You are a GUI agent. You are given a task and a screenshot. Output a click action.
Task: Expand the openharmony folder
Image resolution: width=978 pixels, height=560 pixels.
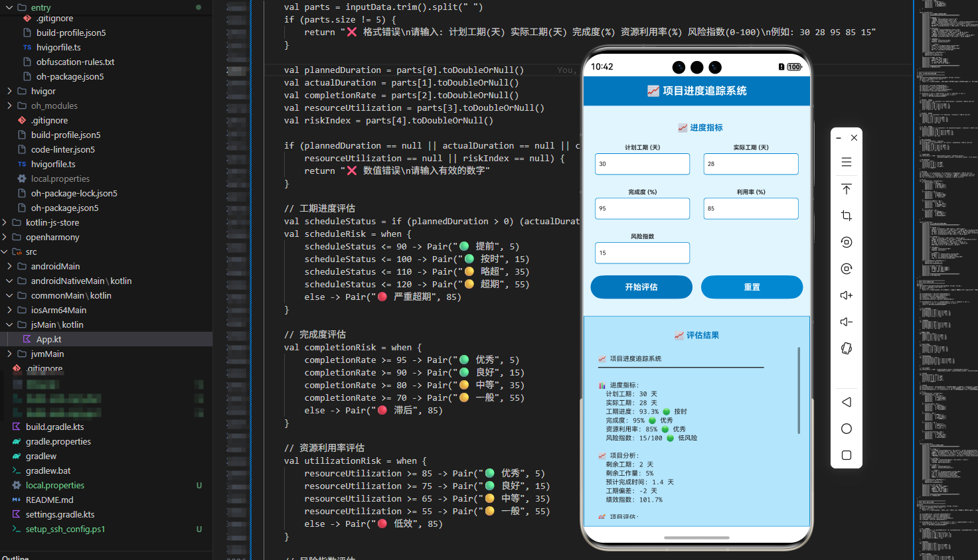coord(4,237)
